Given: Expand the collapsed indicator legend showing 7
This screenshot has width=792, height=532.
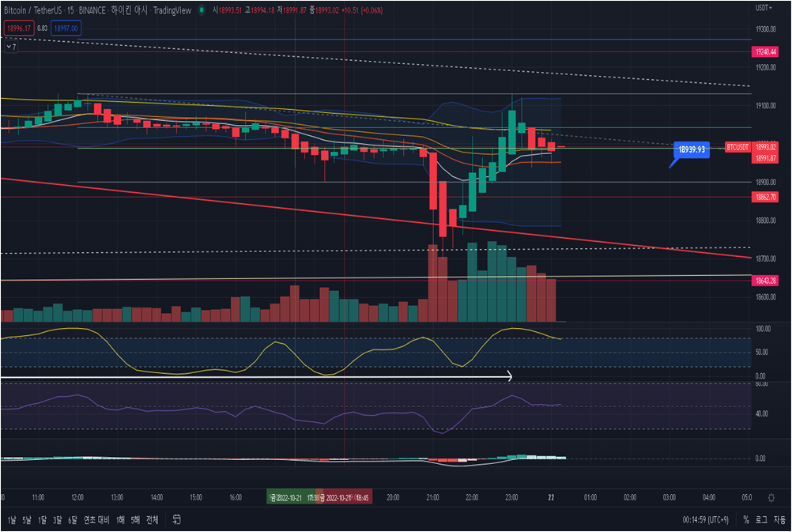Looking at the screenshot, I should [11, 47].
